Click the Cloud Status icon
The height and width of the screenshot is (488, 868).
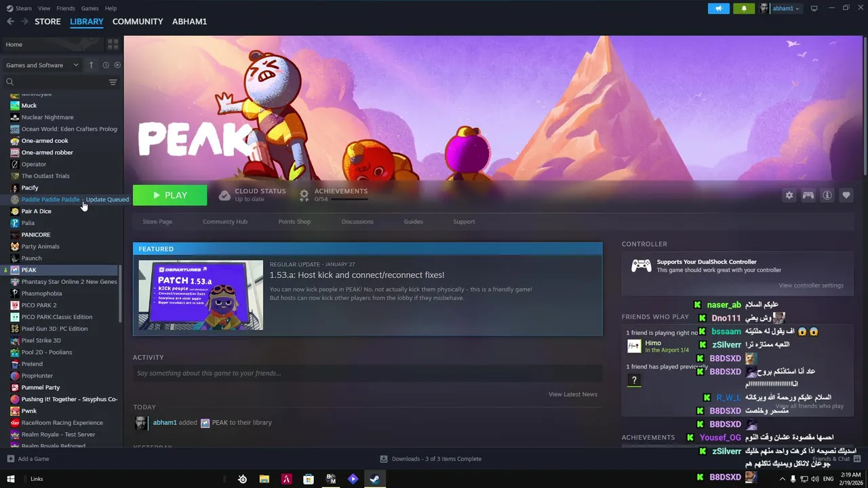tap(224, 195)
